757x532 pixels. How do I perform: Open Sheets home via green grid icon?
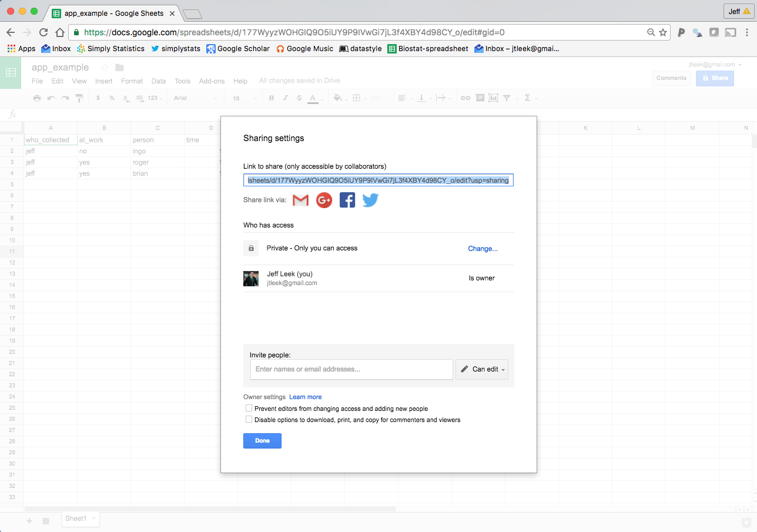11,73
